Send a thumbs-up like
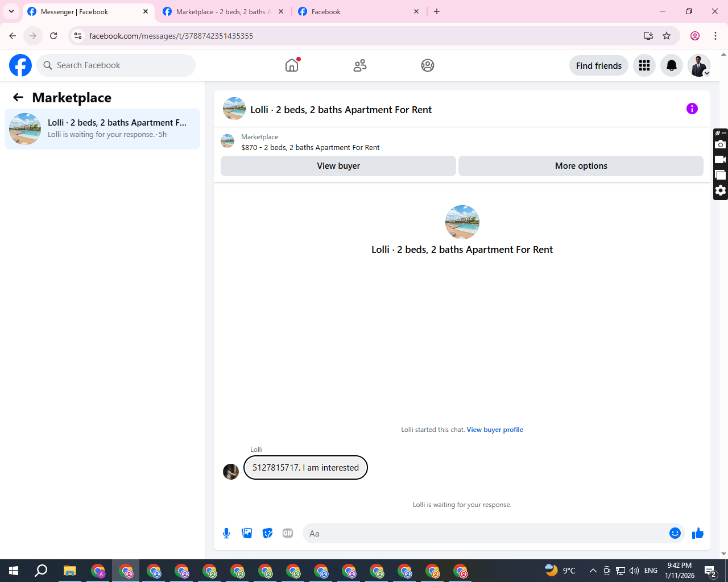 (698, 533)
